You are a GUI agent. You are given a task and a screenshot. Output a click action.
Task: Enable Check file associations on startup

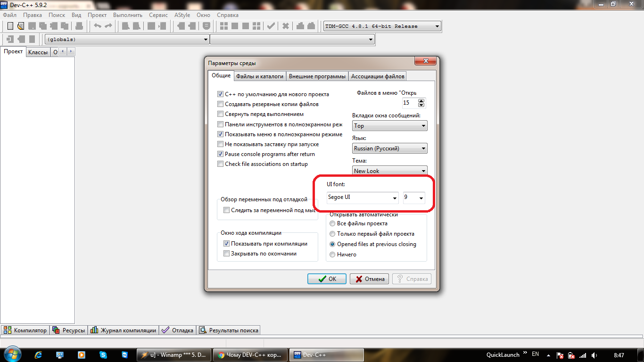coord(220,164)
